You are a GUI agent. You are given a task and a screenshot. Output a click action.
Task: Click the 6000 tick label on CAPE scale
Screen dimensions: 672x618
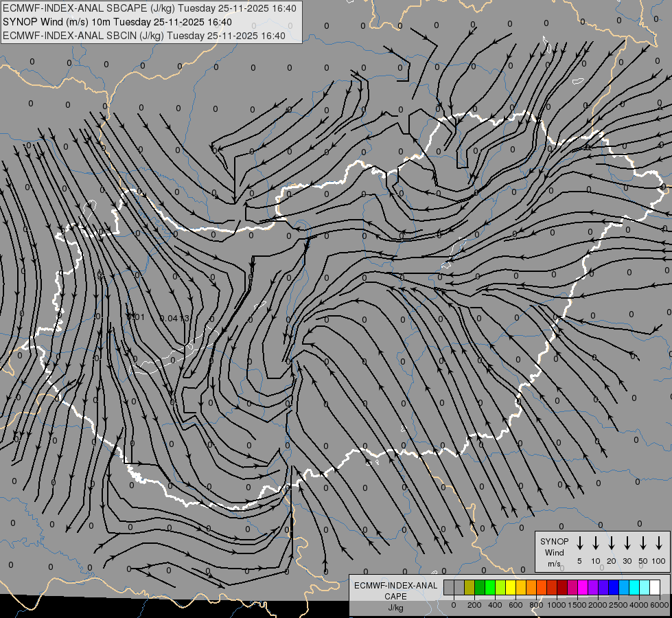point(660,605)
